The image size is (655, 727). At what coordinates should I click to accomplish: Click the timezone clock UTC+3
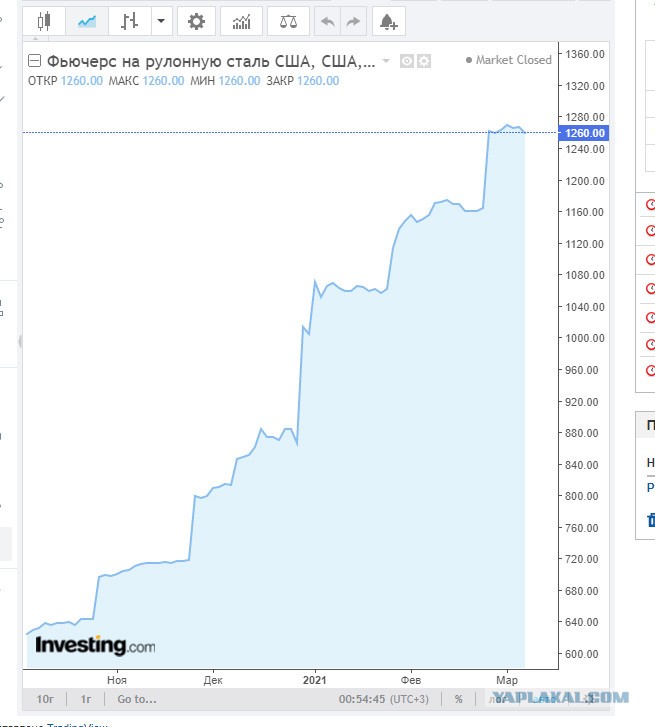(384, 699)
